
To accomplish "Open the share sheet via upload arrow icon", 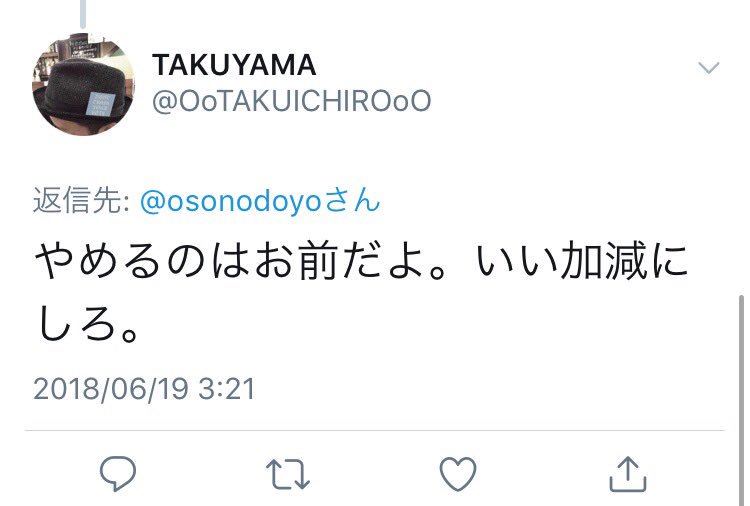I will pos(628,473).
